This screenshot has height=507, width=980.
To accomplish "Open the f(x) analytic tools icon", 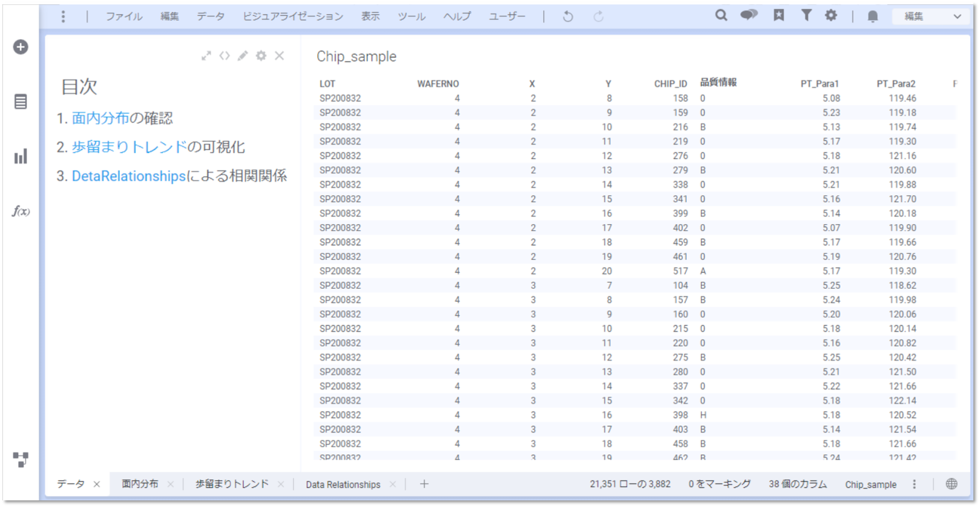I will [21, 211].
